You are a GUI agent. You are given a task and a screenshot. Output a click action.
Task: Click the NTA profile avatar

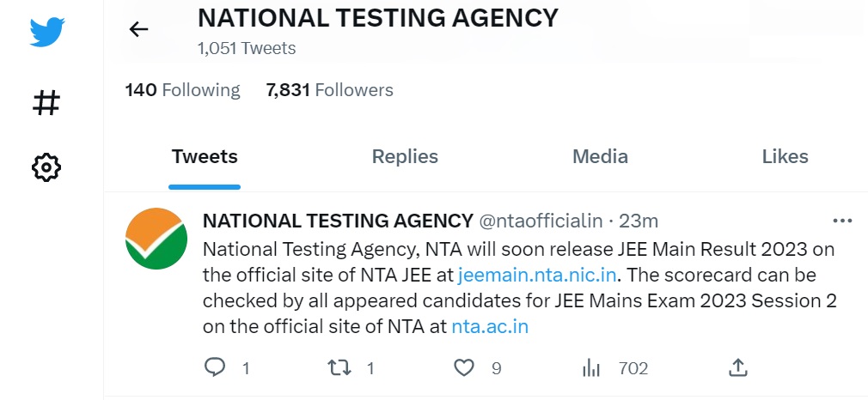[x=156, y=239]
